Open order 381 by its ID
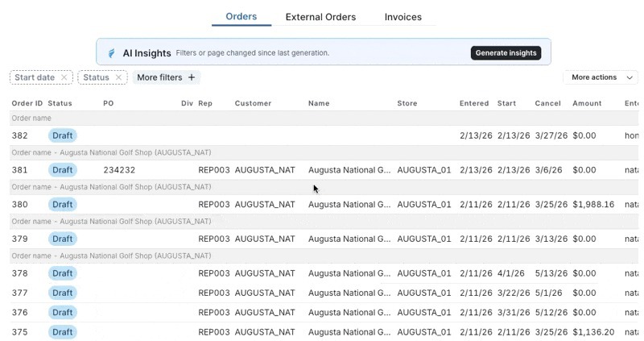Screen dimensions: 644x341 click(19, 170)
